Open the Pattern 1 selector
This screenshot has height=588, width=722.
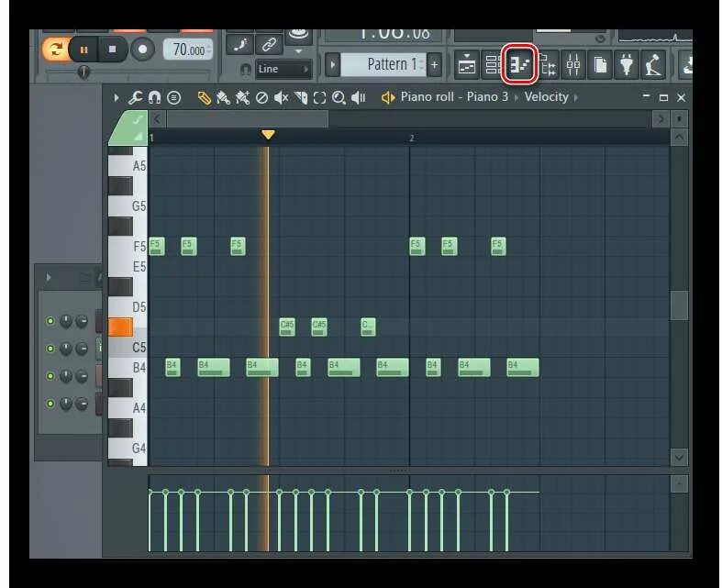(x=383, y=64)
